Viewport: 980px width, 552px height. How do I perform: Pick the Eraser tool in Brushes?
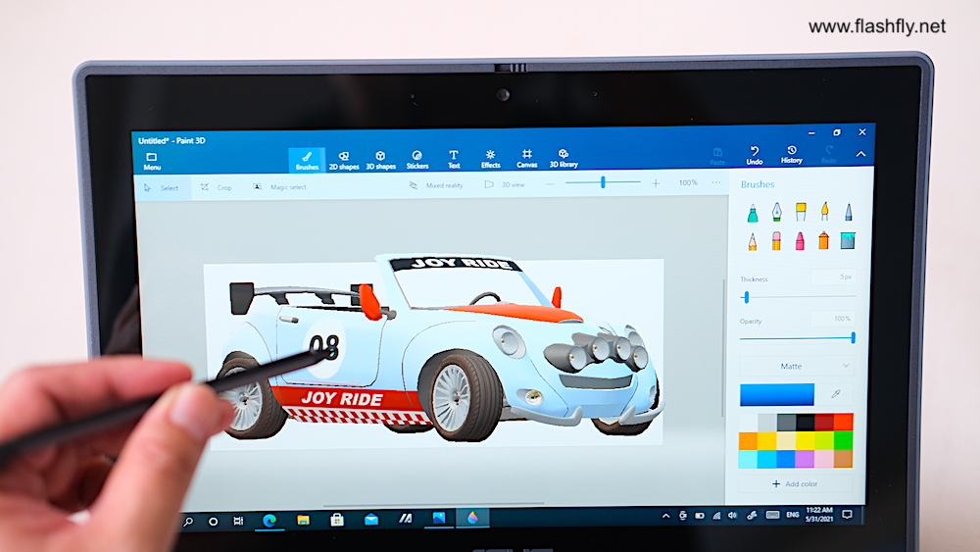click(x=776, y=240)
